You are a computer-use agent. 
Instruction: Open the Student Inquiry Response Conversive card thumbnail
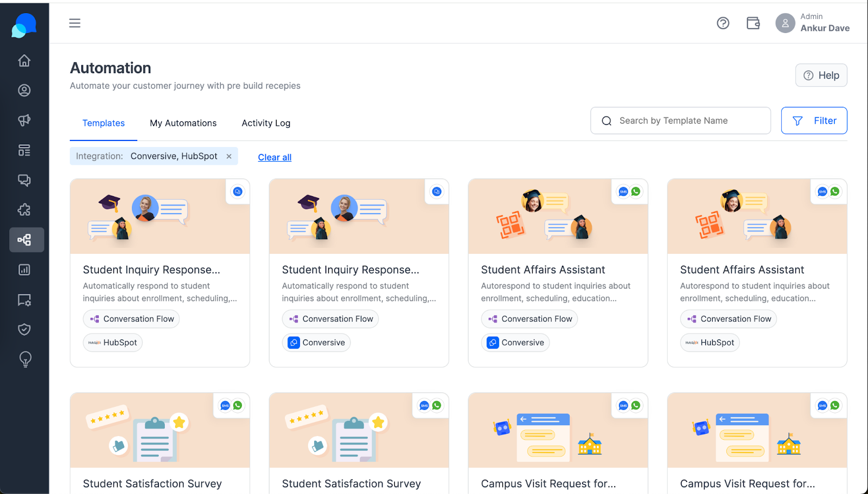coord(359,216)
